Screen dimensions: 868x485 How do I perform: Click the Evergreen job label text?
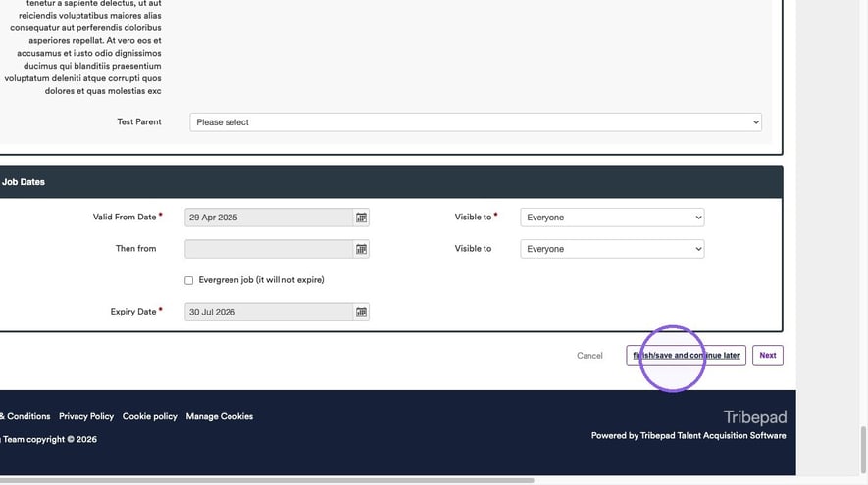[261, 280]
